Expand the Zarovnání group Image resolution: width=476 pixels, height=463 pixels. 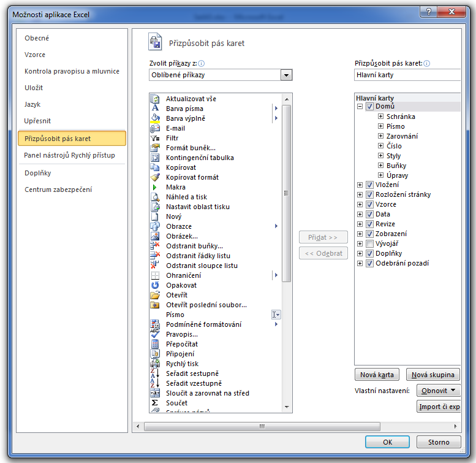[380, 136]
